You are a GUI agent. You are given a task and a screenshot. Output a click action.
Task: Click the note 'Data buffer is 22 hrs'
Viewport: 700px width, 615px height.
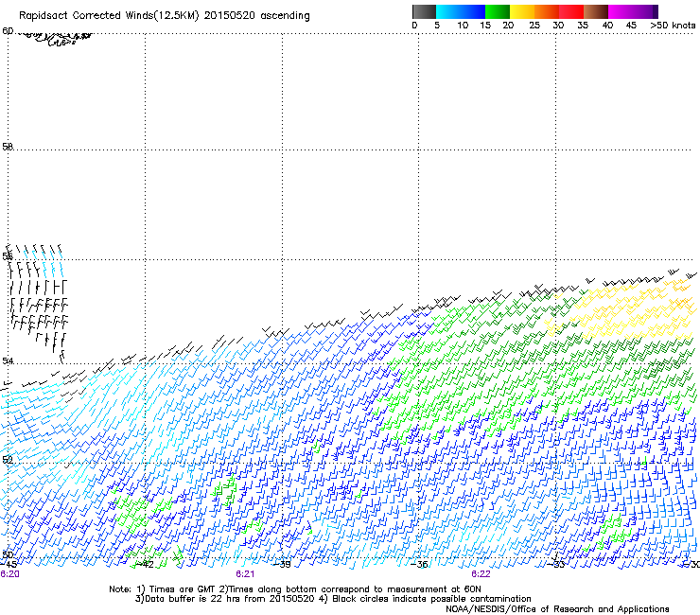[x=191, y=599]
